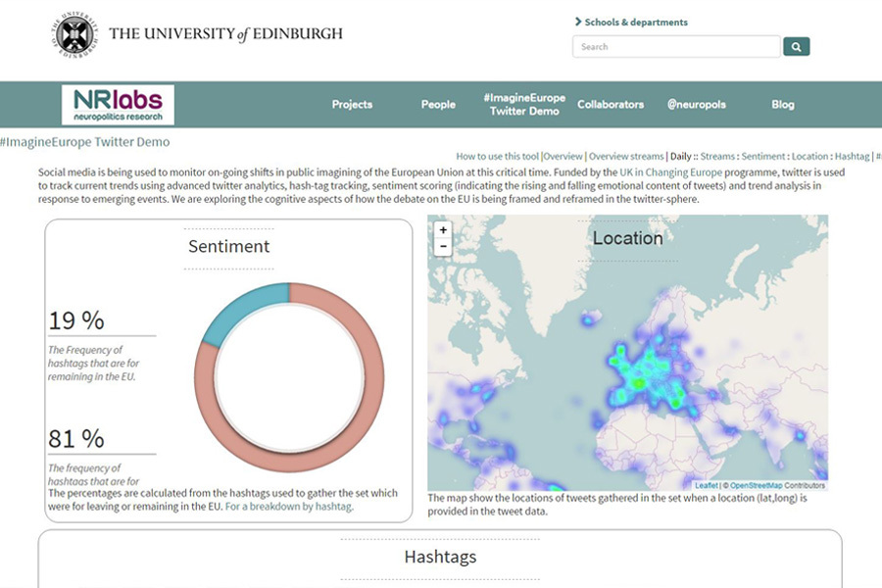Open 'For a breakdown by hashtag' link
This screenshot has height=588, width=882.
point(288,507)
